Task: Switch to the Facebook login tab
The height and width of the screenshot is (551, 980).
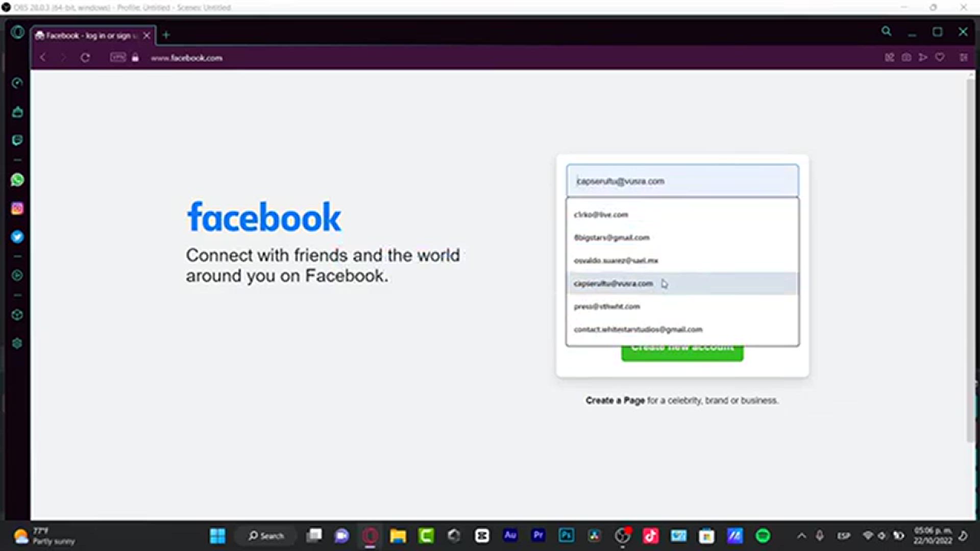Action: click(87, 36)
